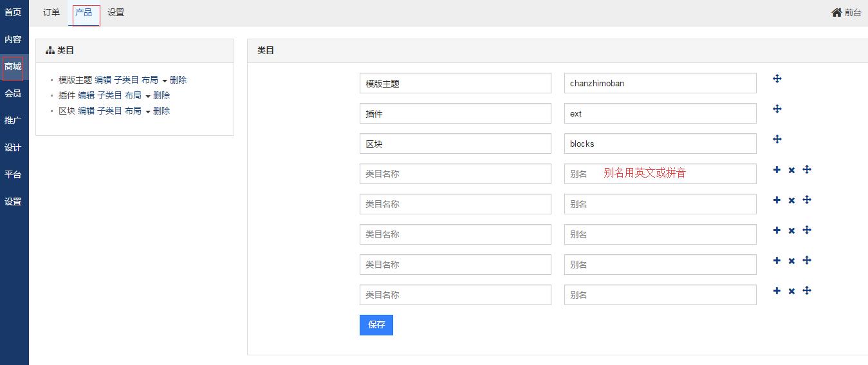868x365 pixels.
Task: Click the move icon beside the chanzhimoban row
Action: 777,79
